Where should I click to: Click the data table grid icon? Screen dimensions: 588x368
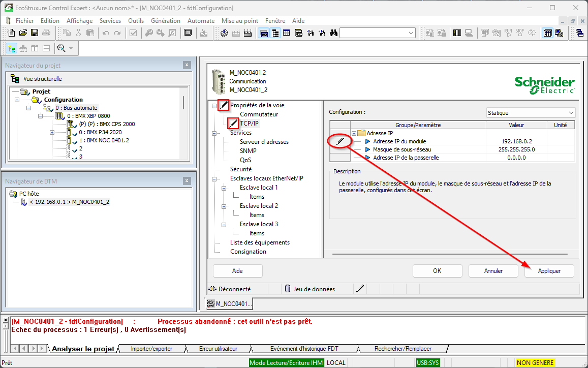coord(287,33)
